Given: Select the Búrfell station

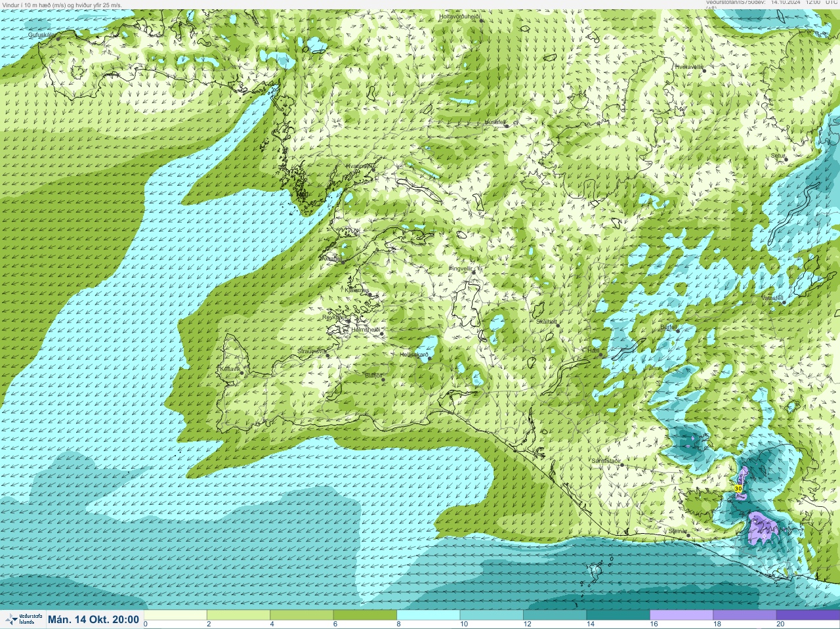Looking at the screenshot, I should click(x=678, y=330).
